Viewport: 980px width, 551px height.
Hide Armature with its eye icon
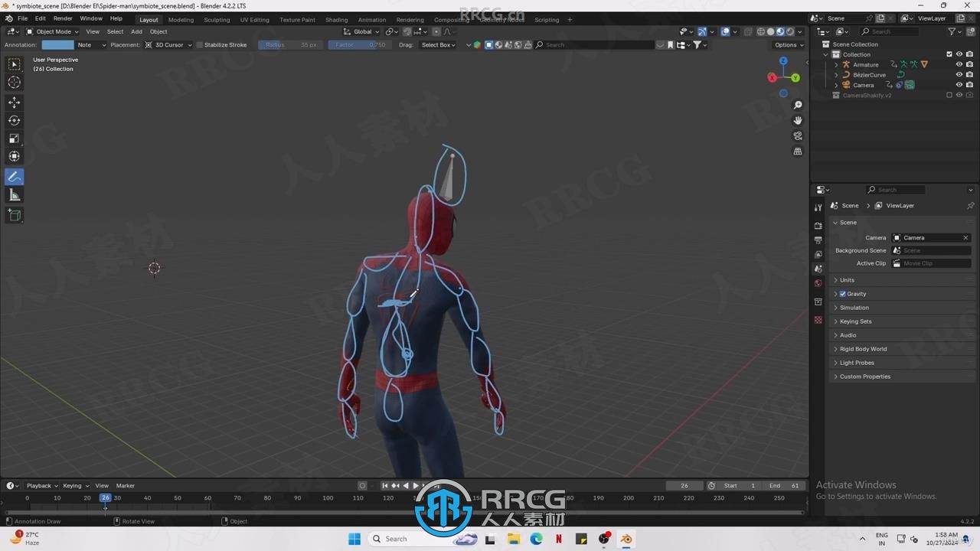(x=959, y=64)
